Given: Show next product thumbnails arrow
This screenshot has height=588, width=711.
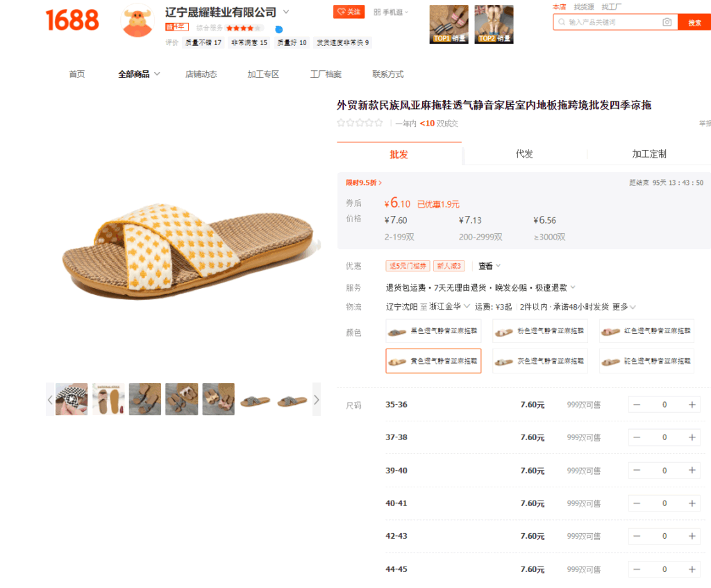Looking at the screenshot, I should click(x=317, y=399).
